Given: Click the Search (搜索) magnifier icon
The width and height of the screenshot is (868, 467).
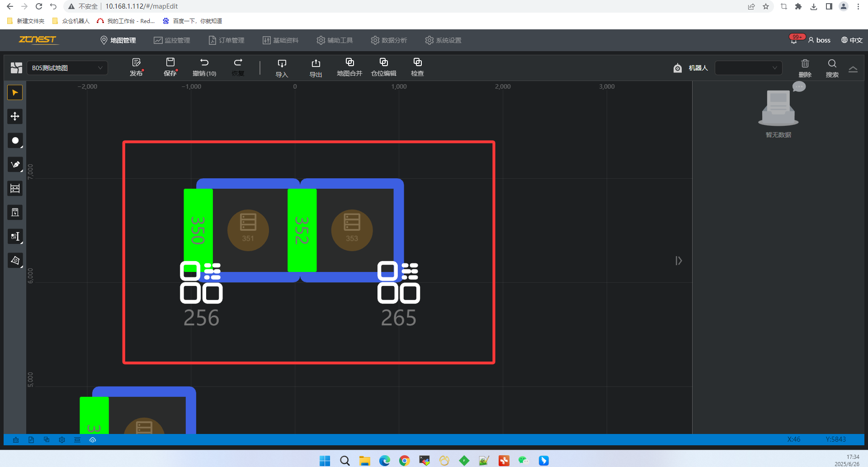Looking at the screenshot, I should [x=832, y=68].
